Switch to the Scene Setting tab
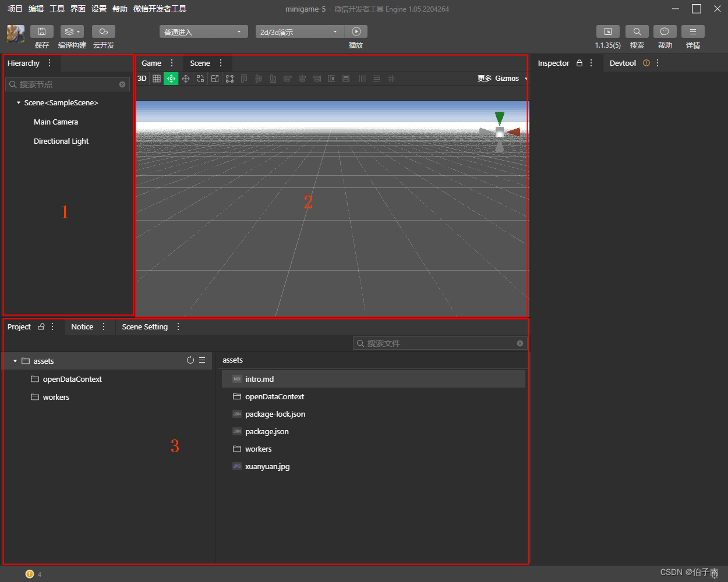The height and width of the screenshot is (582, 728). (145, 327)
